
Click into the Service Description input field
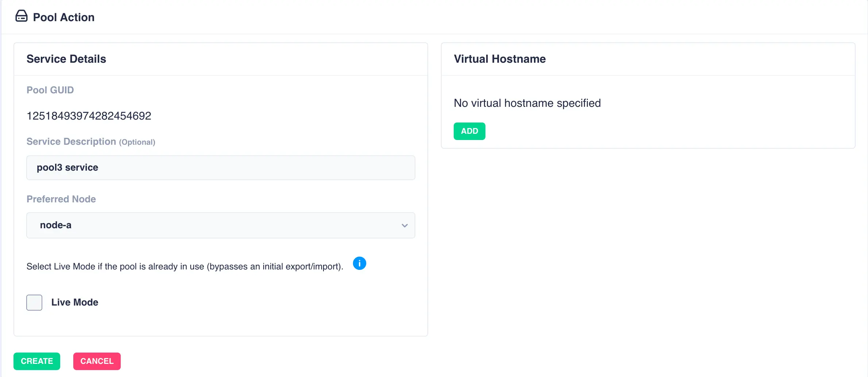220,168
